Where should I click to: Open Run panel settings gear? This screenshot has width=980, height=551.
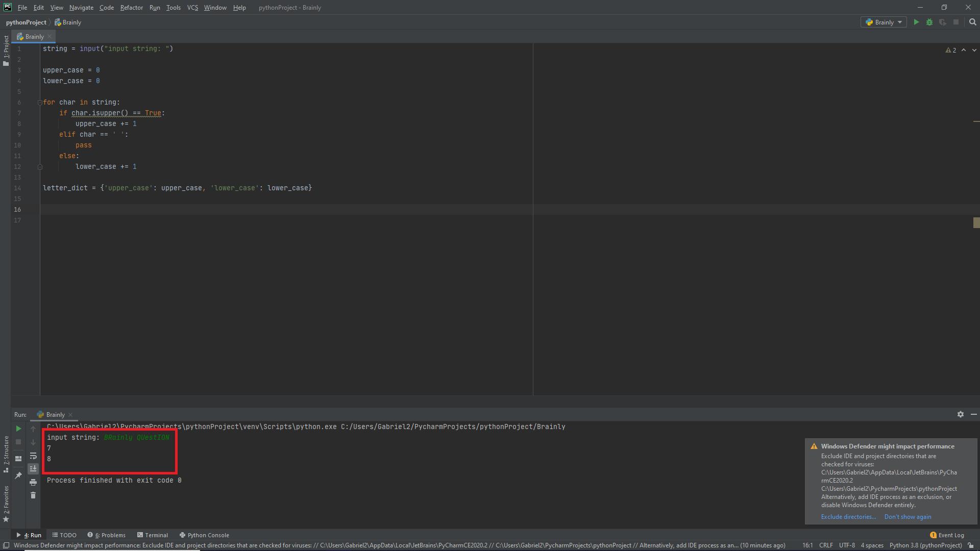pyautogui.click(x=960, y=414)
